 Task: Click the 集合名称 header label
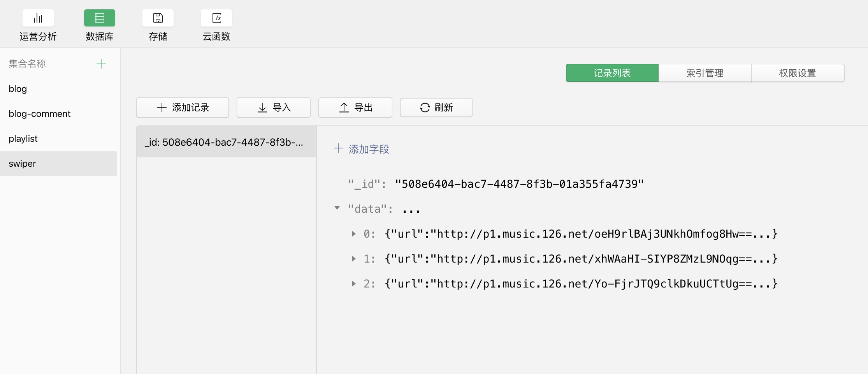coord(27,64)
